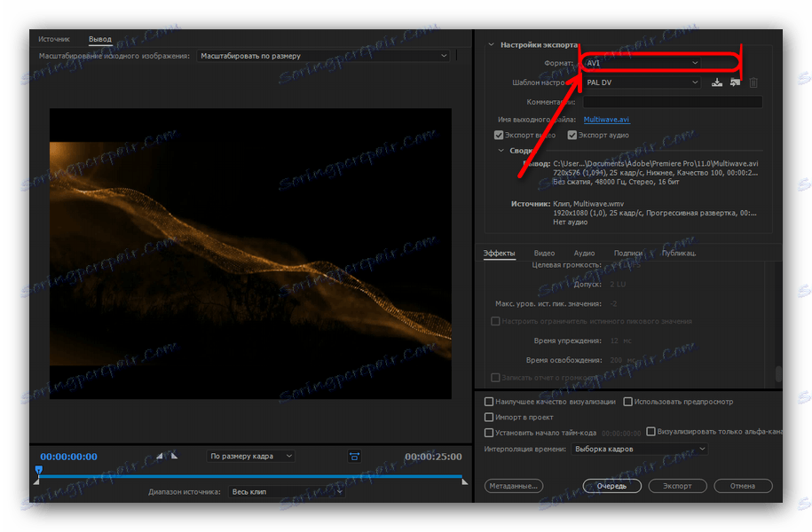Screen dimensions: 812x532
Task: Set the Out point marker icon
Action: click(175, 456)
